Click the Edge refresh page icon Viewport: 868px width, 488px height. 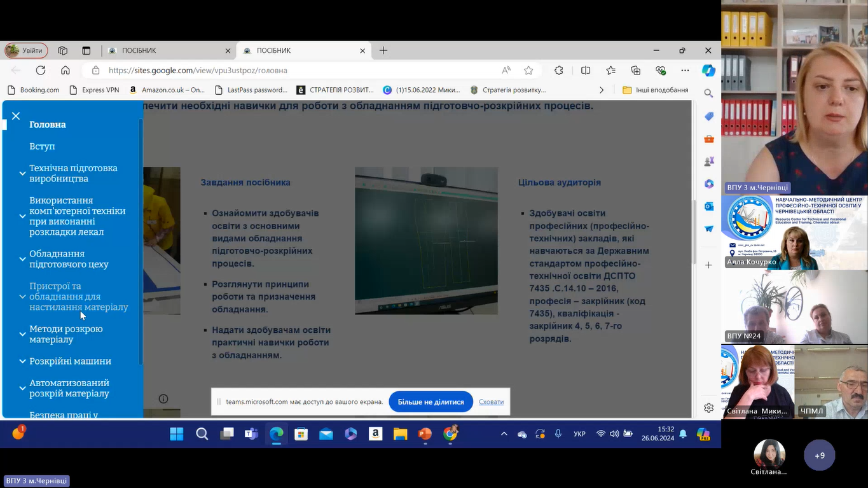[x=41, y=71]
